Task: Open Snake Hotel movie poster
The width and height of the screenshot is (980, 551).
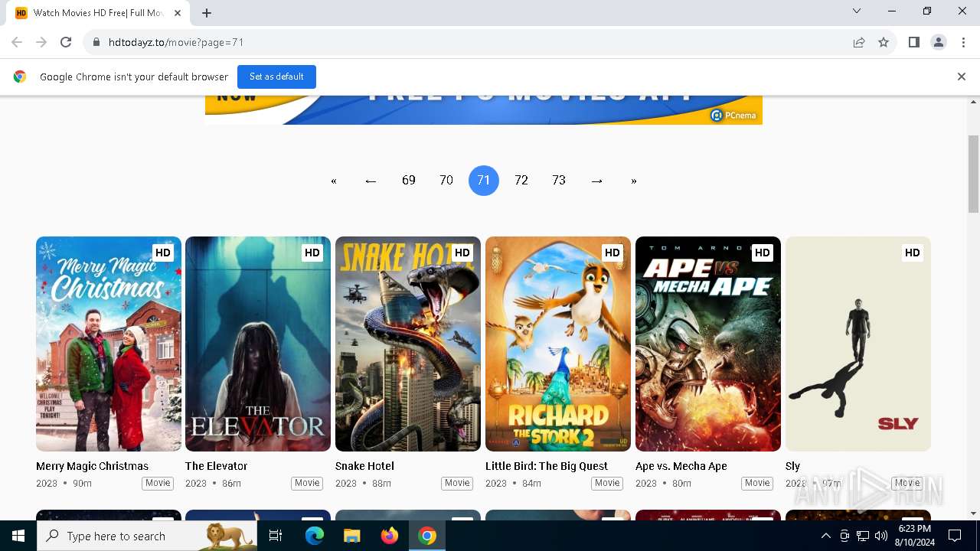Action: coord(408,344)
